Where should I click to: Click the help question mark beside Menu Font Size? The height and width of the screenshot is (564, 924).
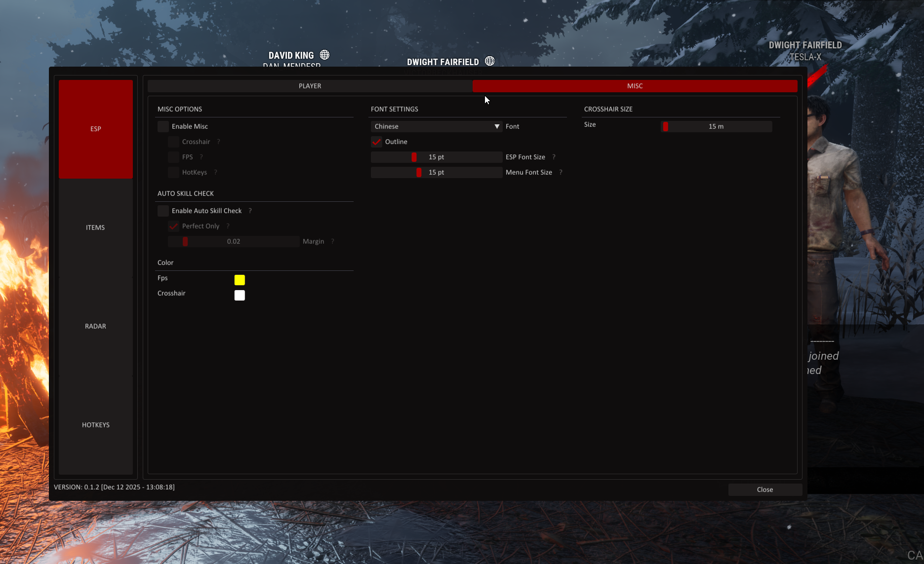(x=561, y=172)
